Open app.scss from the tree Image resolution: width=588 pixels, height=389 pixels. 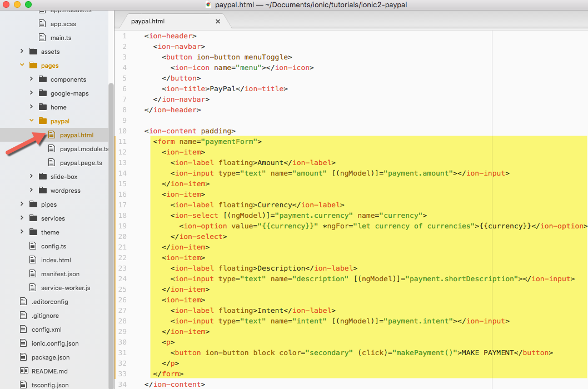pos(63,24)
